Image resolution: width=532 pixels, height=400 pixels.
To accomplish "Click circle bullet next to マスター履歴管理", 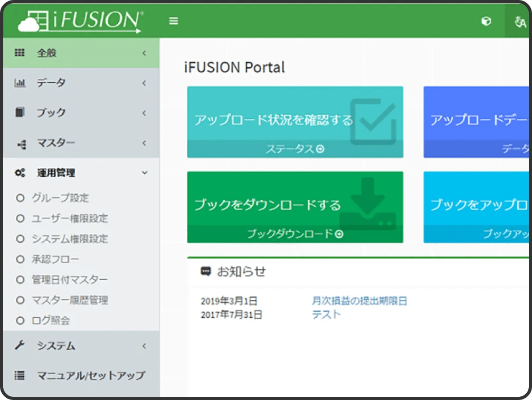I will 20,300.
